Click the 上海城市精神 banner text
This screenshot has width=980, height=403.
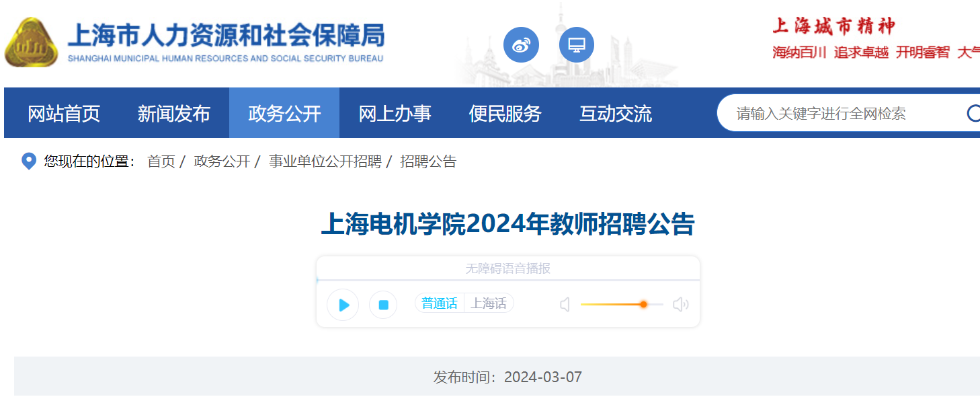[833, 26]
